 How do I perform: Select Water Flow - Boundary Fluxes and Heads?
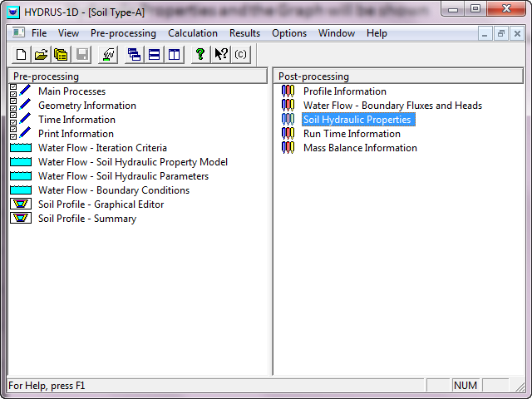(x=392, y=106)
